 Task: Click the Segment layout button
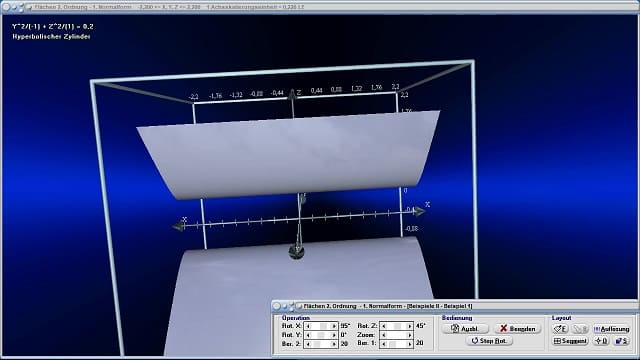(570, 341)
